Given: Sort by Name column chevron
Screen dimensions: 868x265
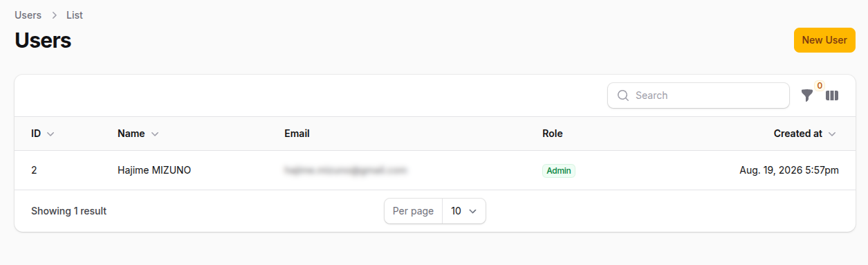Looking at the screenshot, I should pyautogui.click(x=155, y=134).
